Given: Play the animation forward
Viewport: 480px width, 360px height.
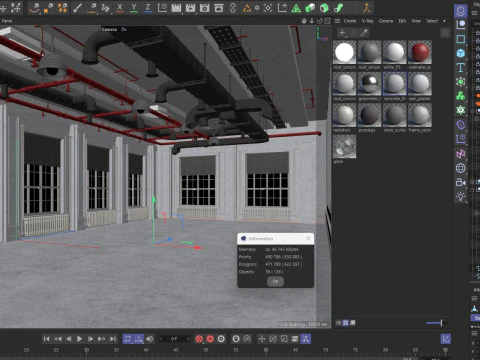Looking at the screenshot, I should 79,339.
